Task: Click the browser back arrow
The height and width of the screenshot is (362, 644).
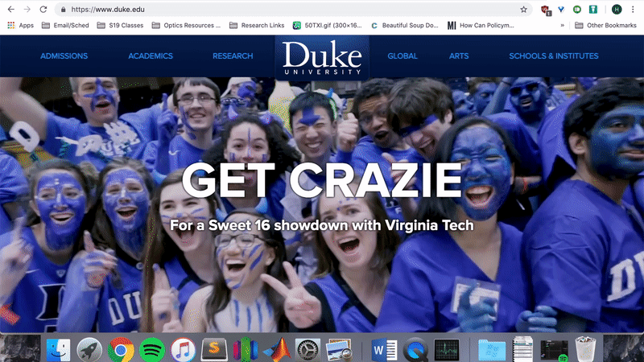Action: point(9,10)
